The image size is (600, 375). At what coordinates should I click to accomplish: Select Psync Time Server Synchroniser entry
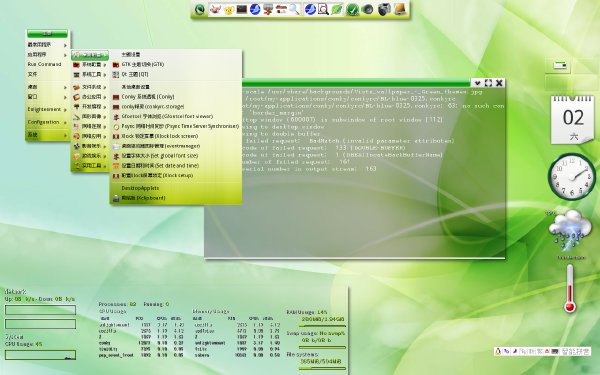click(176, 126)
